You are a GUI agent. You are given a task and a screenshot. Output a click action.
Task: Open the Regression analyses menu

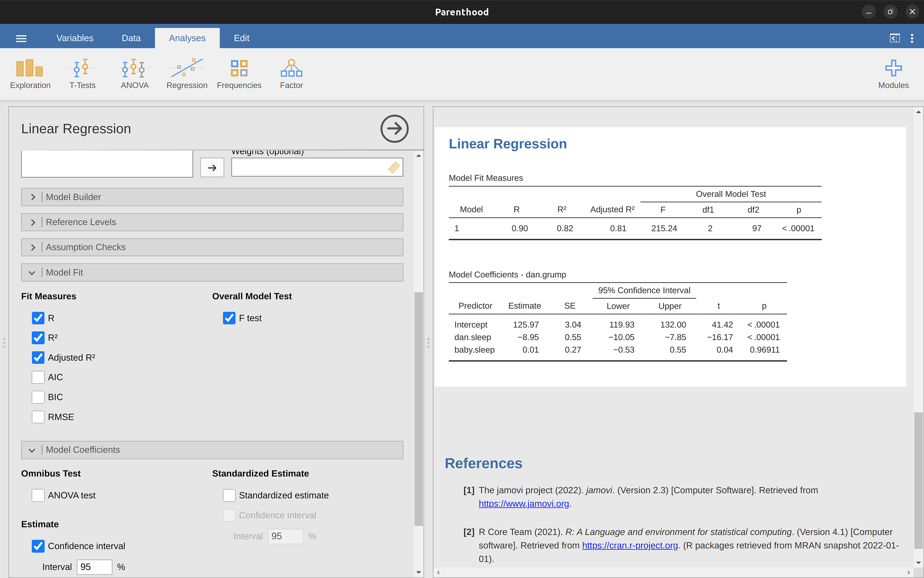coord(187,74)
